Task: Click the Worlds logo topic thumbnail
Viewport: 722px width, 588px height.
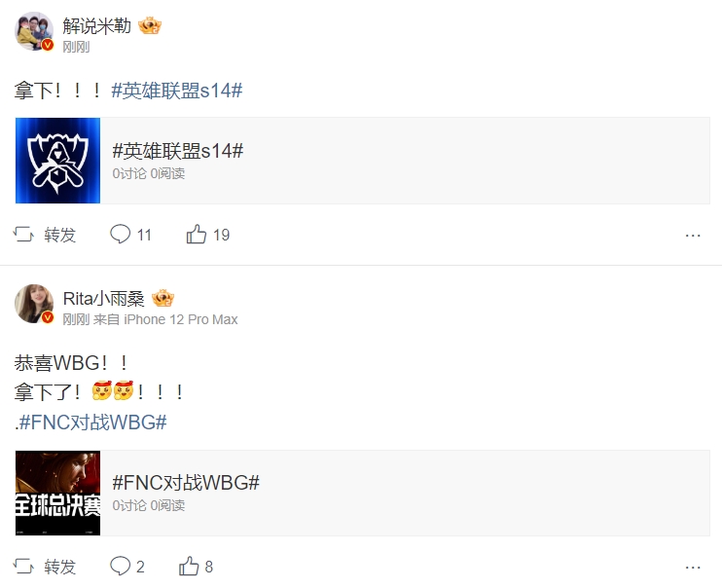Action: (57, 161)
